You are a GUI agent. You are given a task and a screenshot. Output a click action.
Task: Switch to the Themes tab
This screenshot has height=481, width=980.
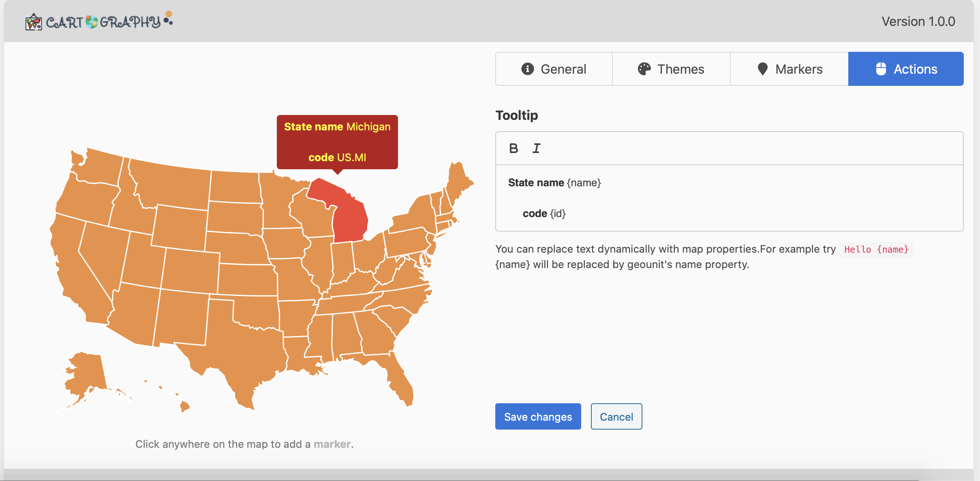[x=671, y=69]
